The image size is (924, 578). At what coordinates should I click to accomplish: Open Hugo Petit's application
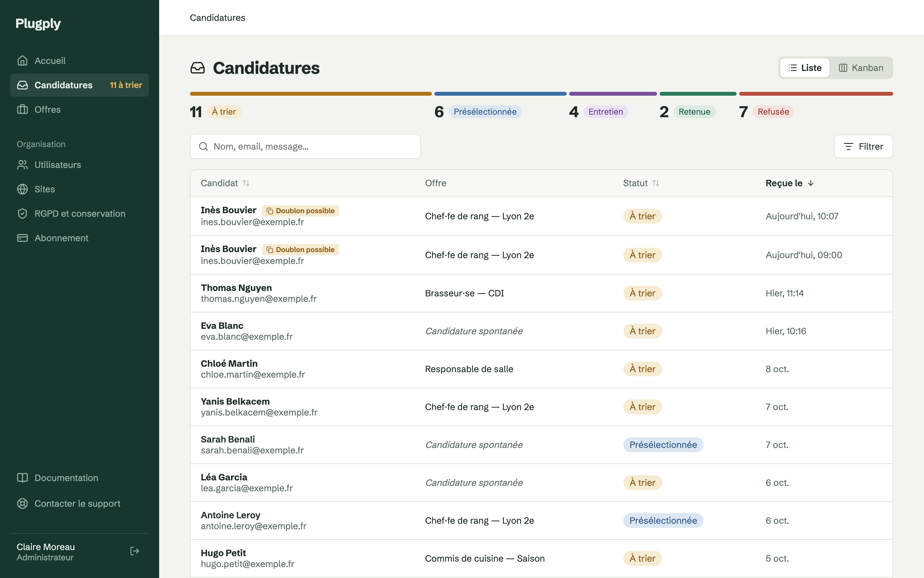(542, 558)
